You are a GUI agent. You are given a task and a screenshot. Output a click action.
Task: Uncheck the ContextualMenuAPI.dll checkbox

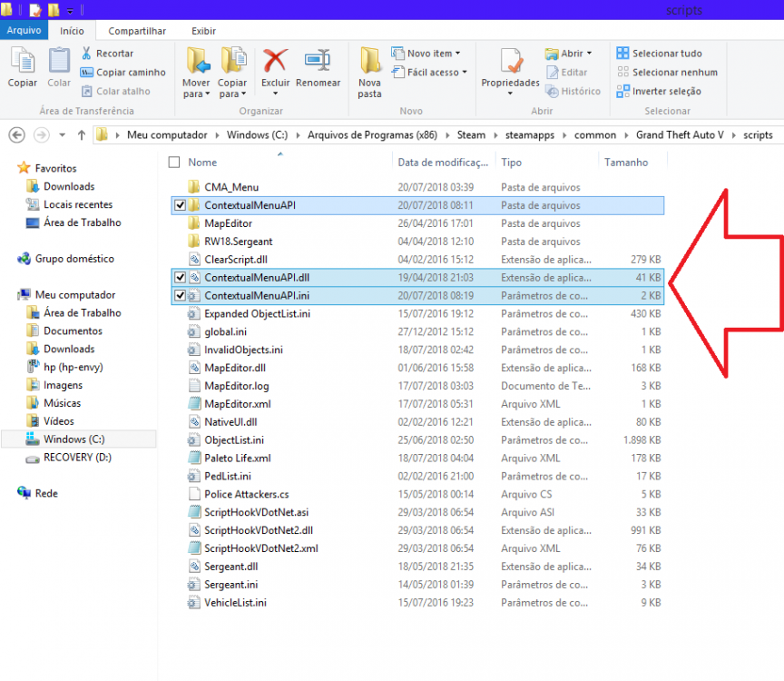click(x=180, y=277)
